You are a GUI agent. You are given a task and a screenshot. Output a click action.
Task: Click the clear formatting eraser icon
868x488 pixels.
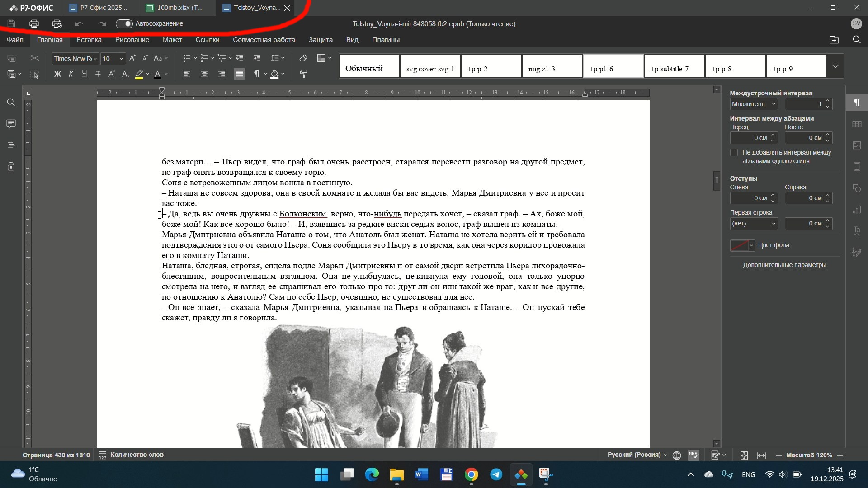(x=303, y=58)
